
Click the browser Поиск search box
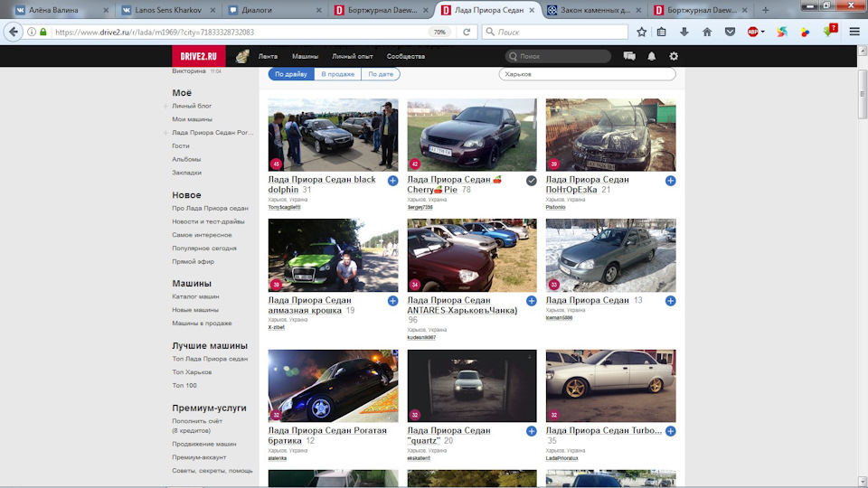555,33
